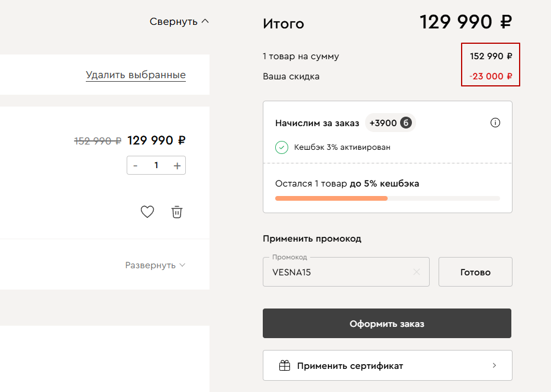
Task: Click the 'Остался 1 товар до 5% кешбэка' text
Action: 347,184
